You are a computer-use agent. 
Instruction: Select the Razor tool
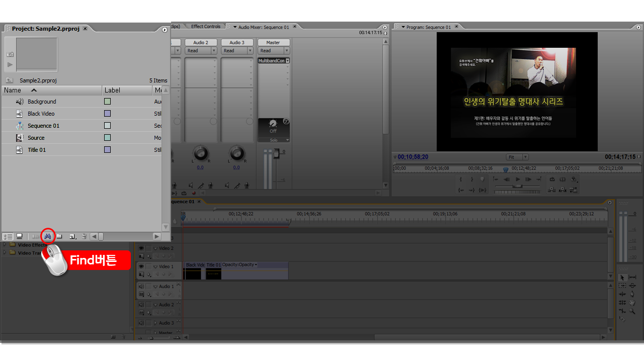tap(622, 318)
